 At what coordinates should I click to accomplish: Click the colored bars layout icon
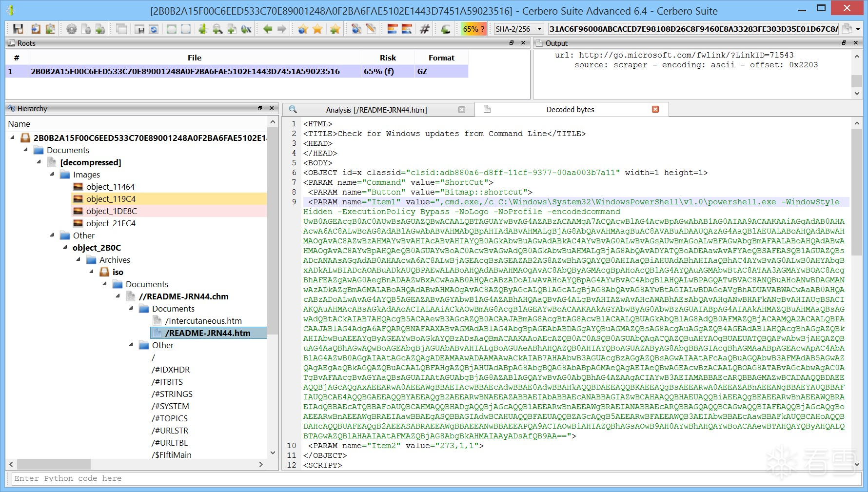(393, 29)
